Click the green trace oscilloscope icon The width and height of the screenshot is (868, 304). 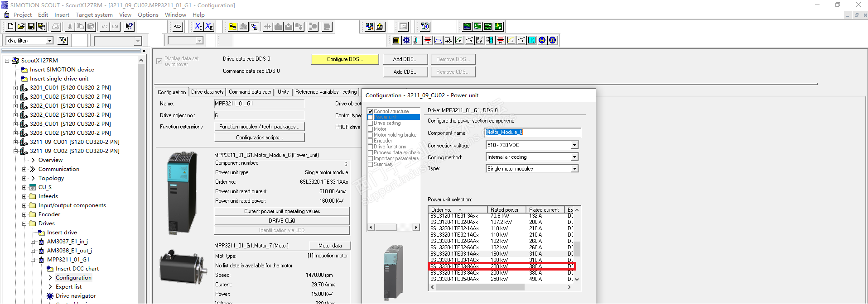click(467, 27)
